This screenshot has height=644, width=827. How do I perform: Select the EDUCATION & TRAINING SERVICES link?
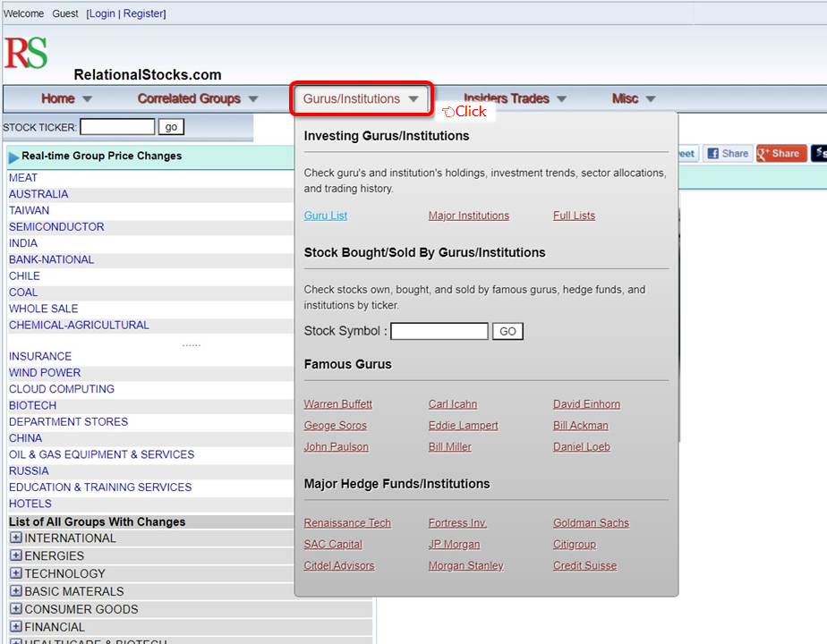(100, 487)
